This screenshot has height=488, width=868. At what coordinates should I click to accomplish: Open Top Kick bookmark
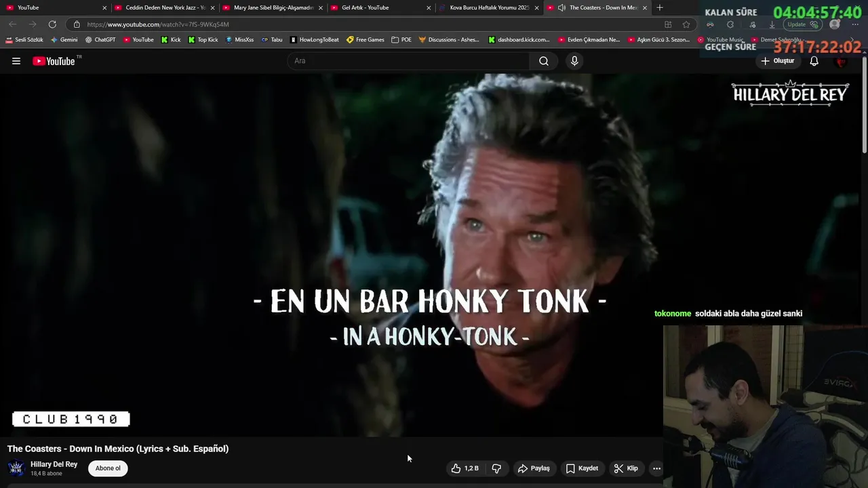pyautogui.click(x=203, y=40)
